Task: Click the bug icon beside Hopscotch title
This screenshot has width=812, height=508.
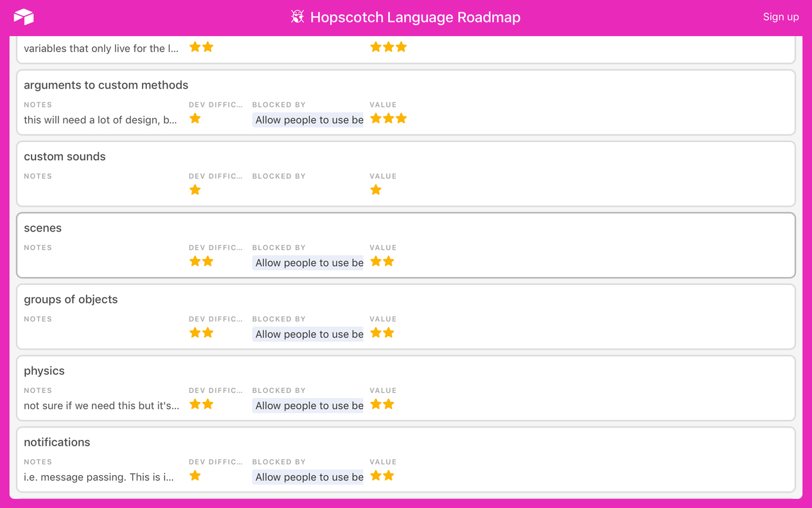Action: (x=297, y=17)
